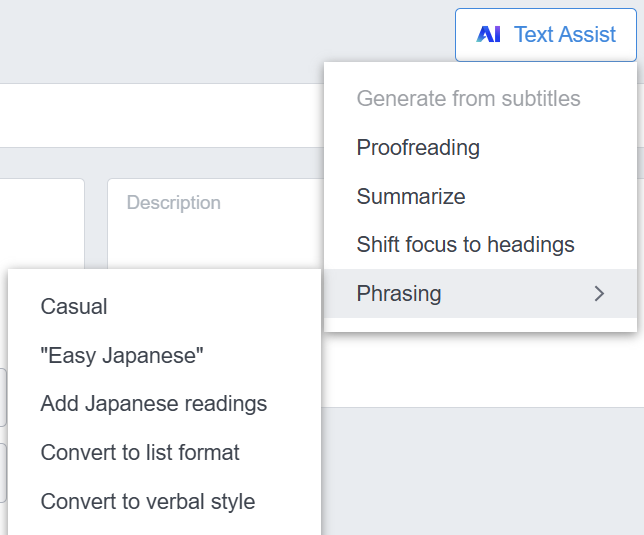
Task: Click the empty header area left of Text Assist
Action: point(220,40)
